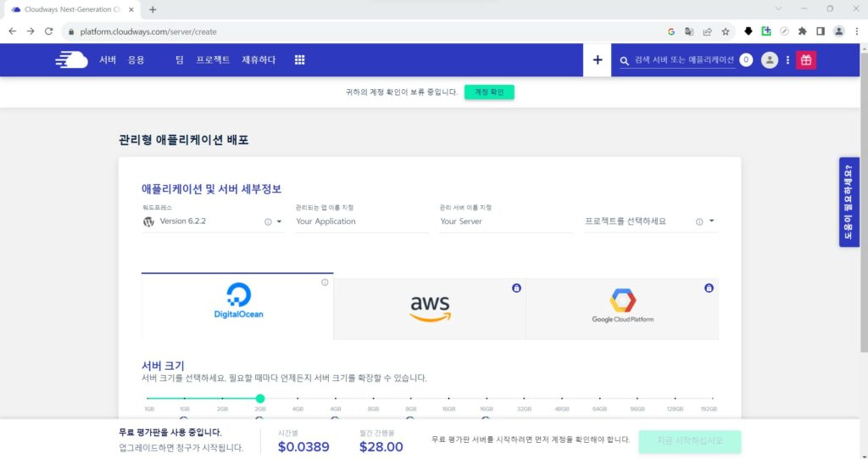Click the browser forward arrow
This screenshot has height=459, width=868.
click(31, 31)
